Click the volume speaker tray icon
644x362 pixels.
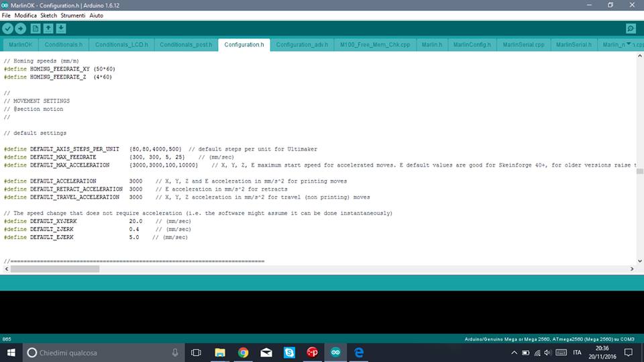(547, 353)
